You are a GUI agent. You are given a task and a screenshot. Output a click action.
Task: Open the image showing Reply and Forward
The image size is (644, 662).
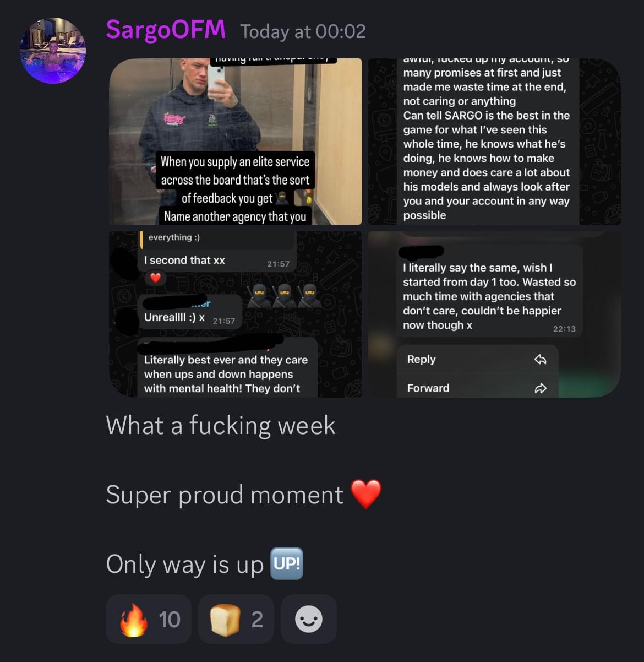(494, 314)
